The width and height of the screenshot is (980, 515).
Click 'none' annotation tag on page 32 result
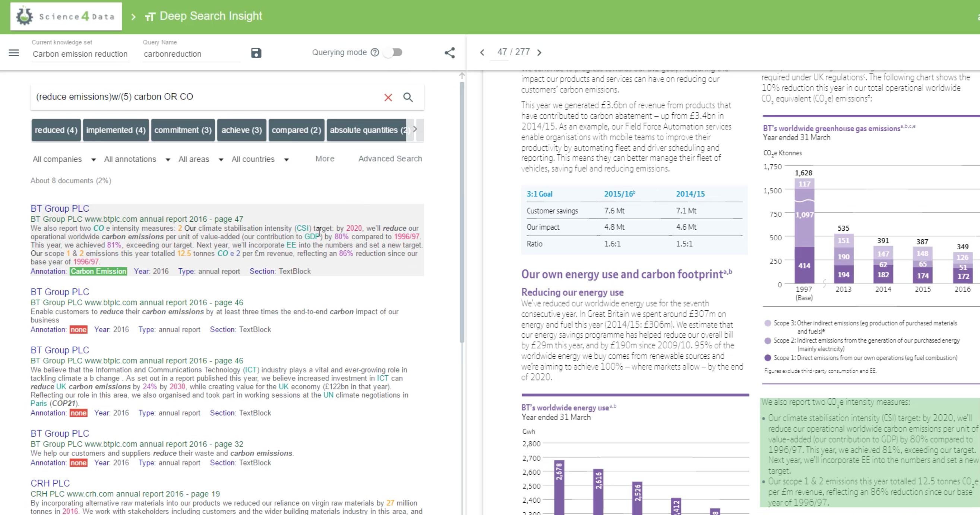[x=78, y=463]
